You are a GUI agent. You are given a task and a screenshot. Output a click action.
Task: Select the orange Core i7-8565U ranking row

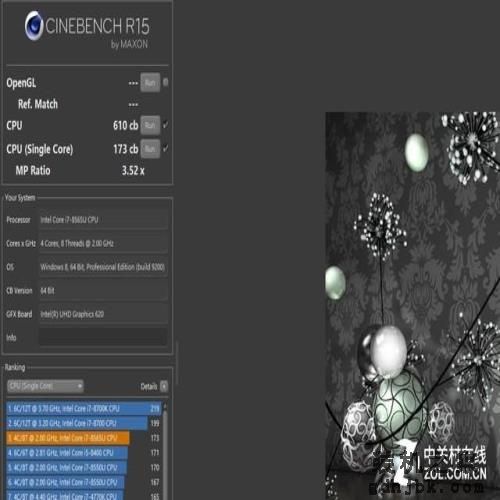pyautogui.click(x=83, y=438)
